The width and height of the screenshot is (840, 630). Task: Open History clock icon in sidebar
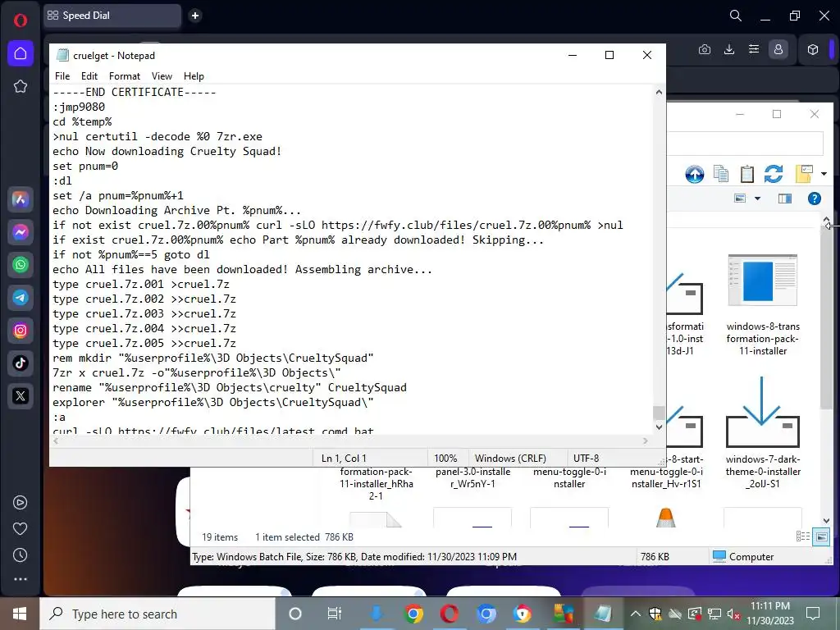coord(21,555)
